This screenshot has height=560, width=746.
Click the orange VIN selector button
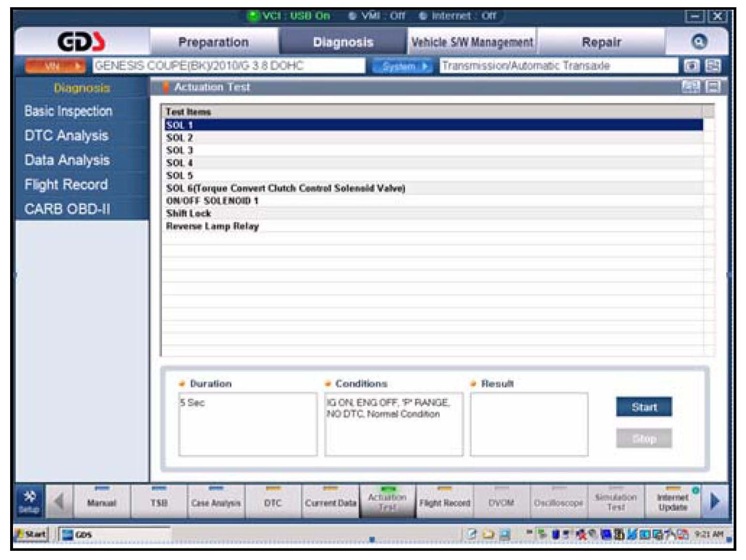(55, 66)
